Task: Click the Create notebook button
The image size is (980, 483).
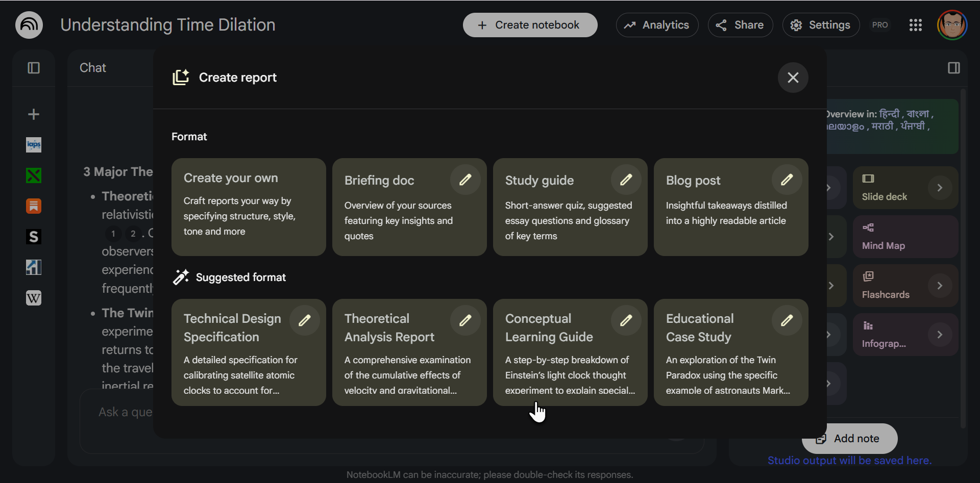Action: (530, 25)
